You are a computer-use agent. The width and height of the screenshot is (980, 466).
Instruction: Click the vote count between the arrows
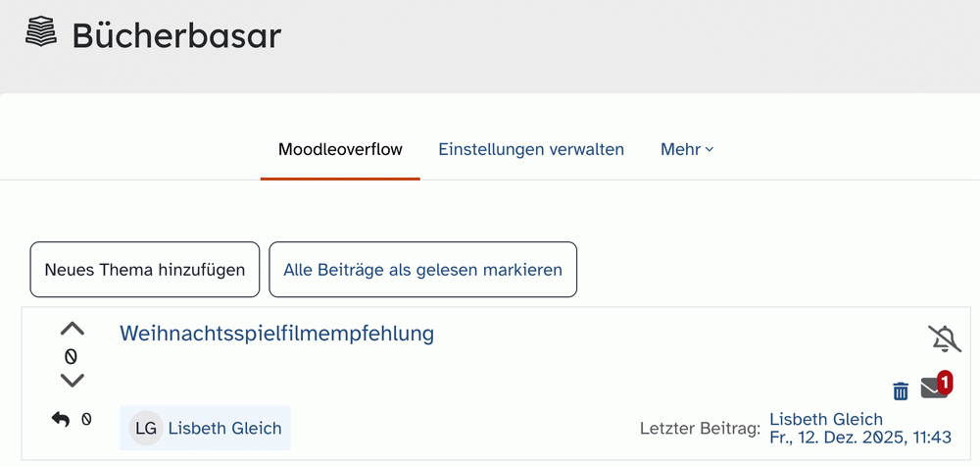tap(72, 356)
